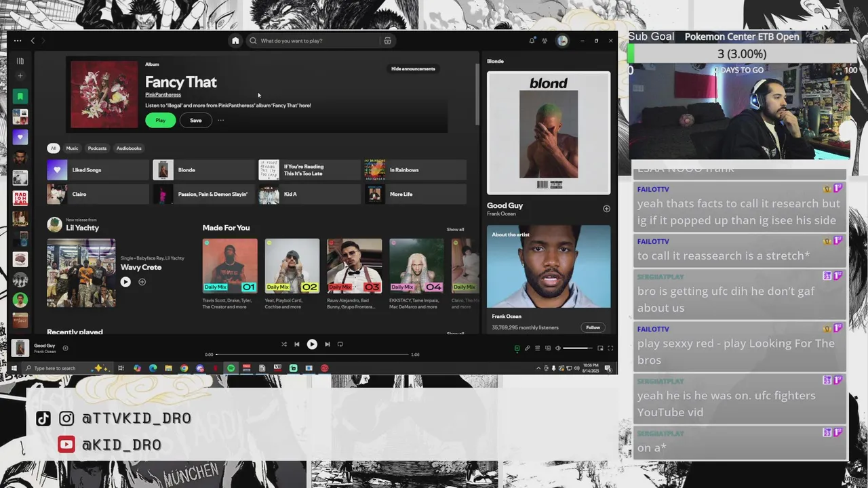The image size is (868, 488).
Task: Click Hide announcements button
Action: 413,68
